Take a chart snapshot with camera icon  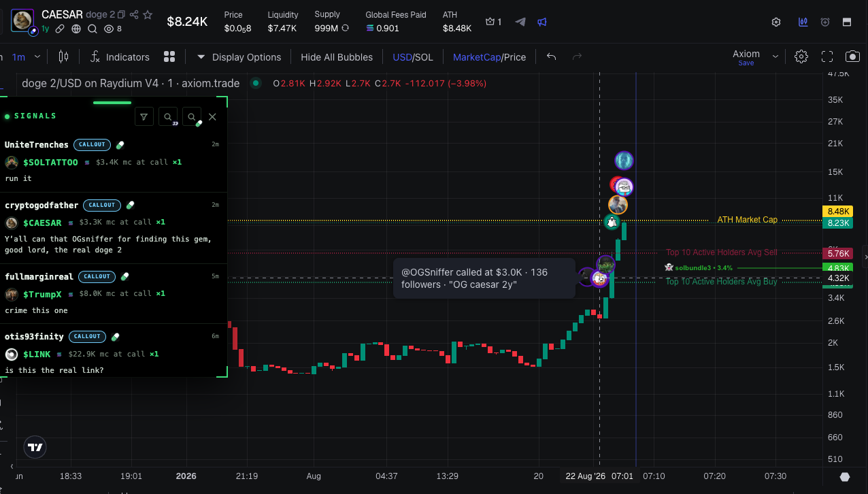coord(852,57)
